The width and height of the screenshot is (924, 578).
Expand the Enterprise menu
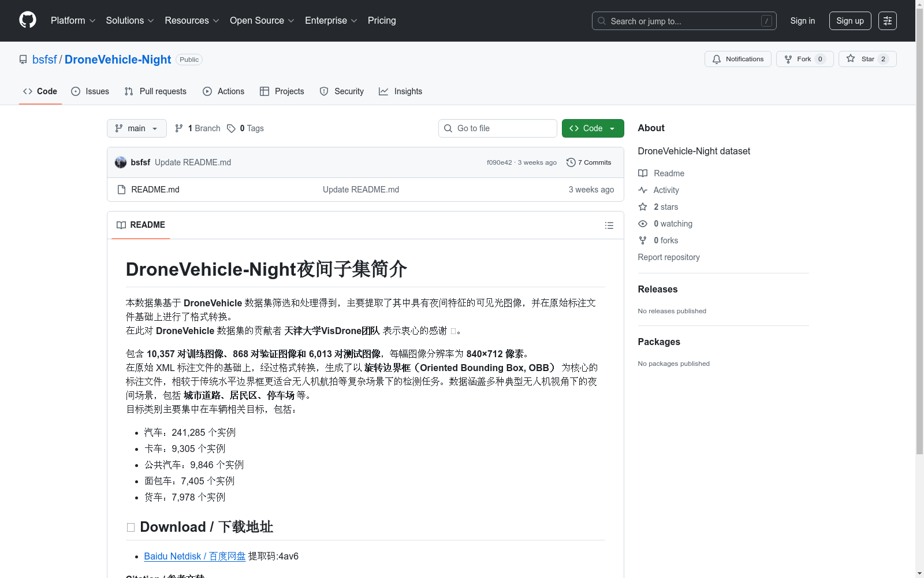point(331,21)
